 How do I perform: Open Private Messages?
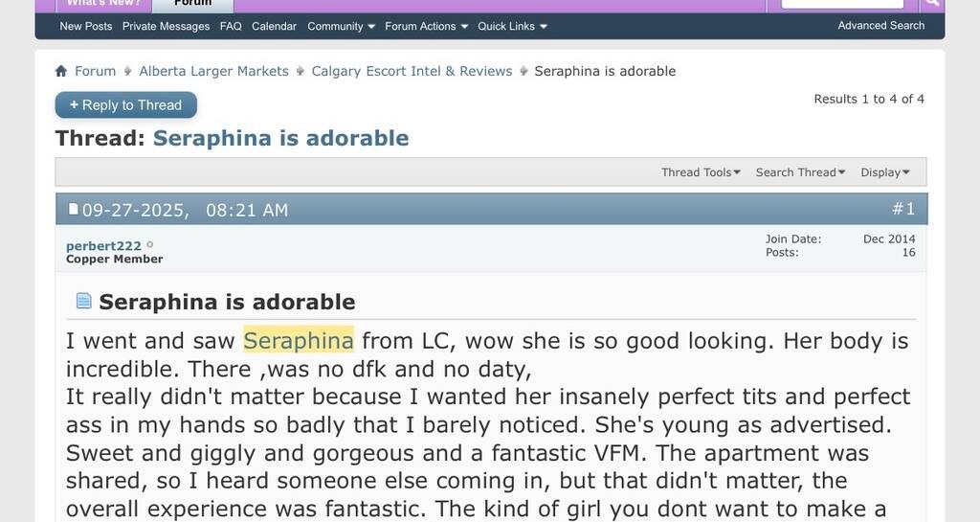pyautogui.click(x=166, y=26)
